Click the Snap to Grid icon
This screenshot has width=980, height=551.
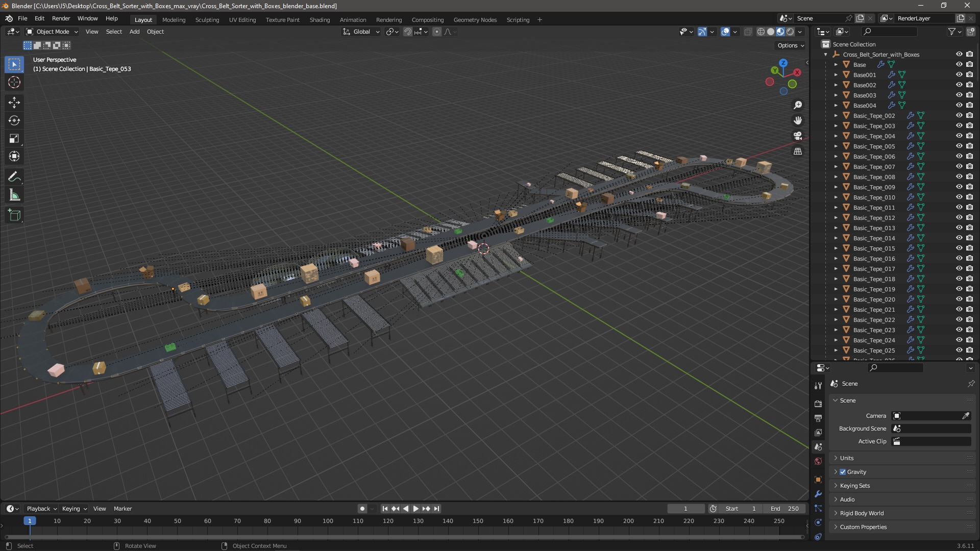tap(420, 32)
